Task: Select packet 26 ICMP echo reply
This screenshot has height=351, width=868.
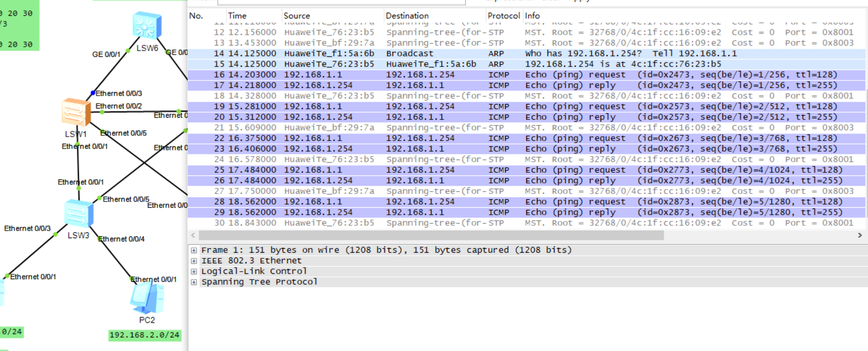Action: [526, 180]
